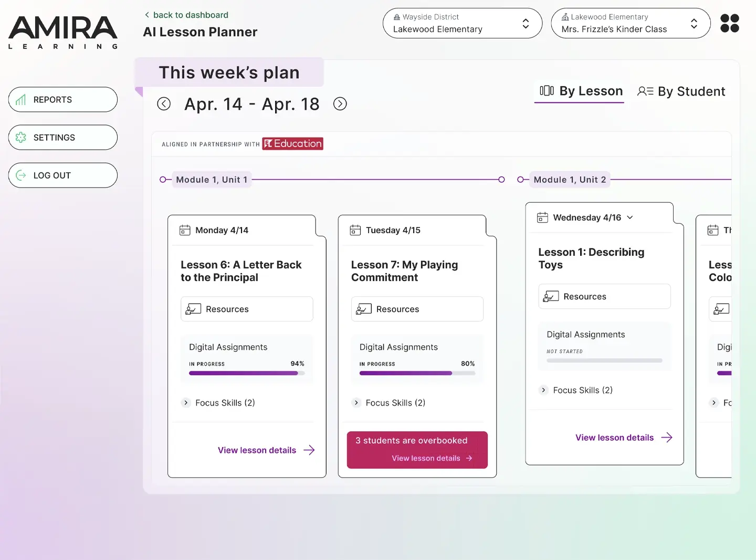This screenshot has height=560, width=756.
Task: Select the By Lesson tab
Action: tap(579, 91)
